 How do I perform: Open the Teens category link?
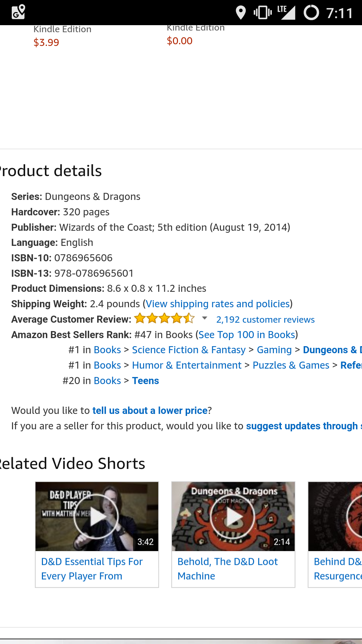[x=145, y=380]
